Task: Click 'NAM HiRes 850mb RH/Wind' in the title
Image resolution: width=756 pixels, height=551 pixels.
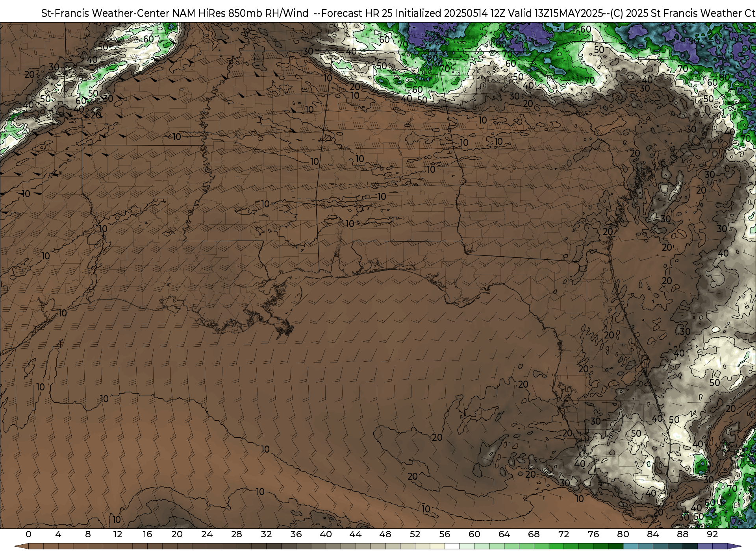Action: coord(241,13)
